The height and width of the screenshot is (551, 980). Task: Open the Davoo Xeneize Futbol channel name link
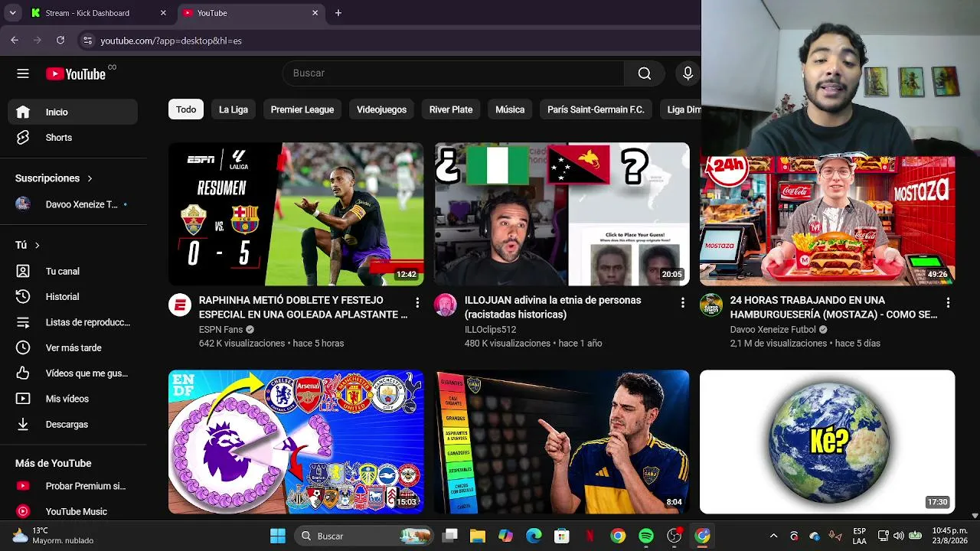(773, 330)
